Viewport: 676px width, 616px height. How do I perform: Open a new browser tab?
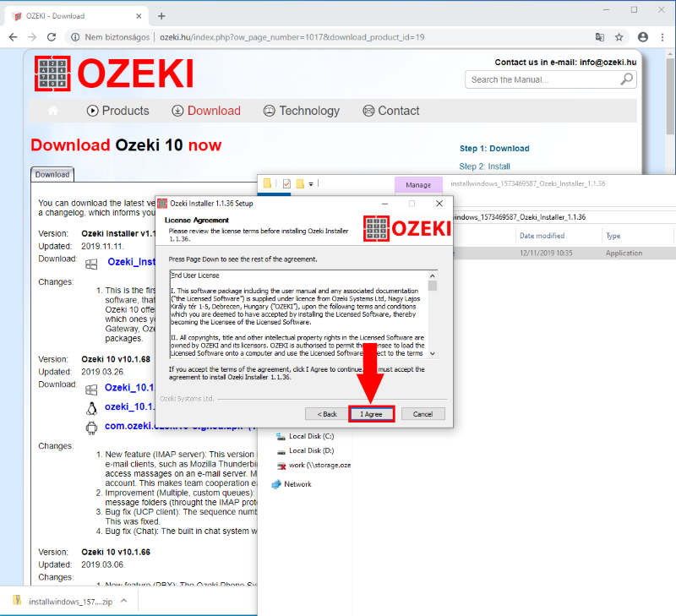[x=161, y=16]
